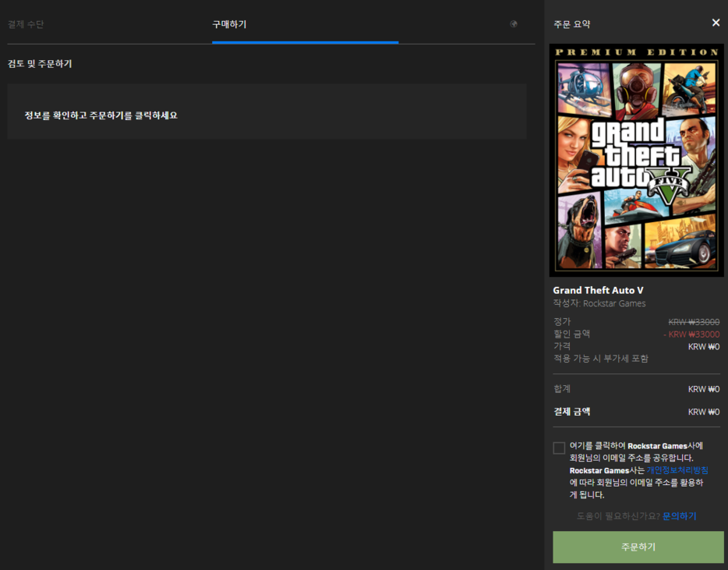728x570 pixels.
Task: Click the 합계 subtotal label
Action: 562,389
